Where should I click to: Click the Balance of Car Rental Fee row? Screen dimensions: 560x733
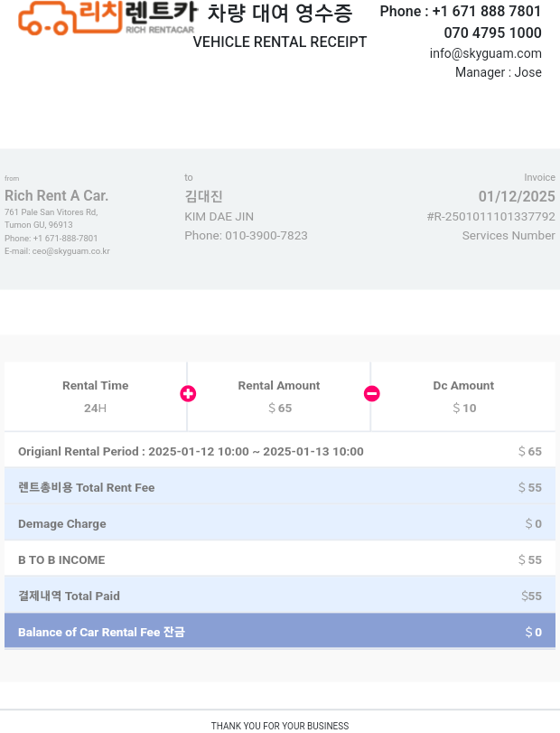pos(280,631)
